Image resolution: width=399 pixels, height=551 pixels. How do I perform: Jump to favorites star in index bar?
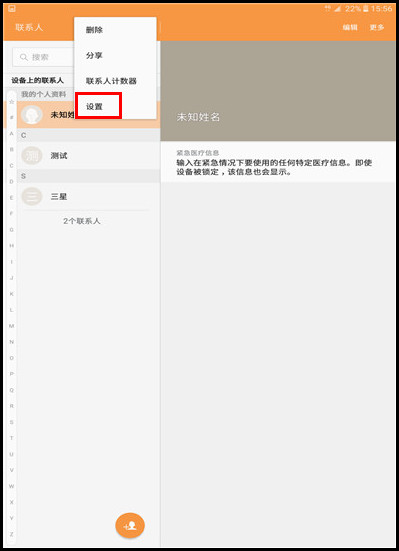pyautogui.click(x=12, y=102)
